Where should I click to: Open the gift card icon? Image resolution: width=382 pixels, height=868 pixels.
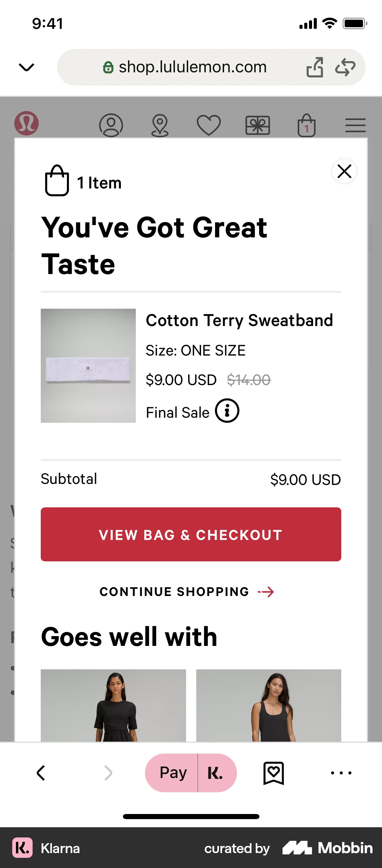click(x=258, y=125)
